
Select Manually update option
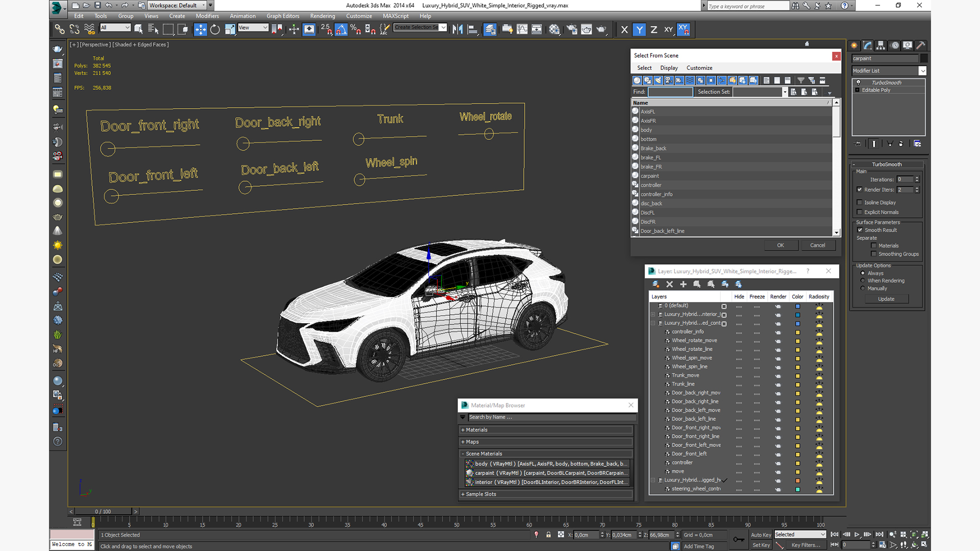863,288
